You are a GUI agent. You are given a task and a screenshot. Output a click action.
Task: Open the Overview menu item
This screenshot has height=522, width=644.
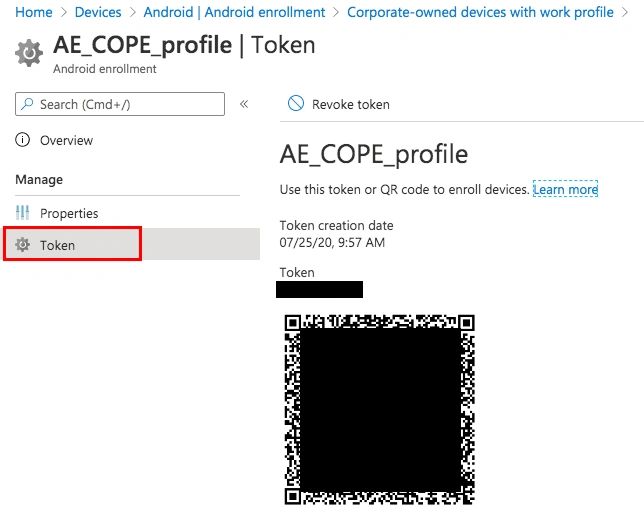[x=66, y=141]
